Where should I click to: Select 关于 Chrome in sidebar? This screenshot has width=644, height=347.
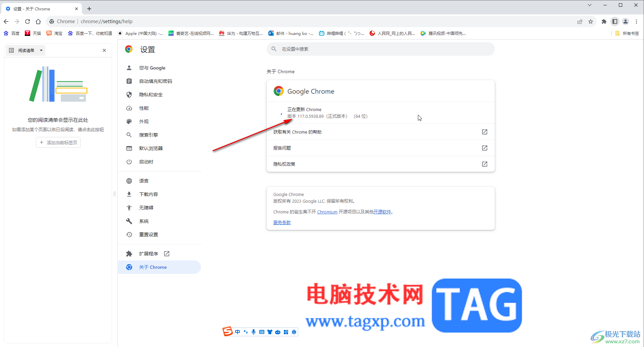point(160,267)
